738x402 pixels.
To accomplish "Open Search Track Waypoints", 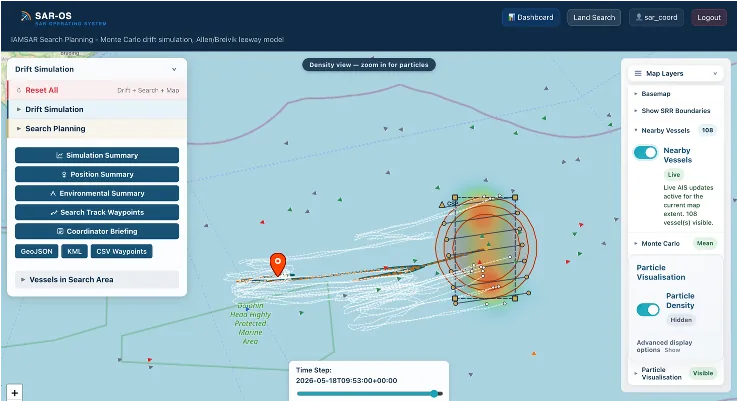I will [97, 212].
